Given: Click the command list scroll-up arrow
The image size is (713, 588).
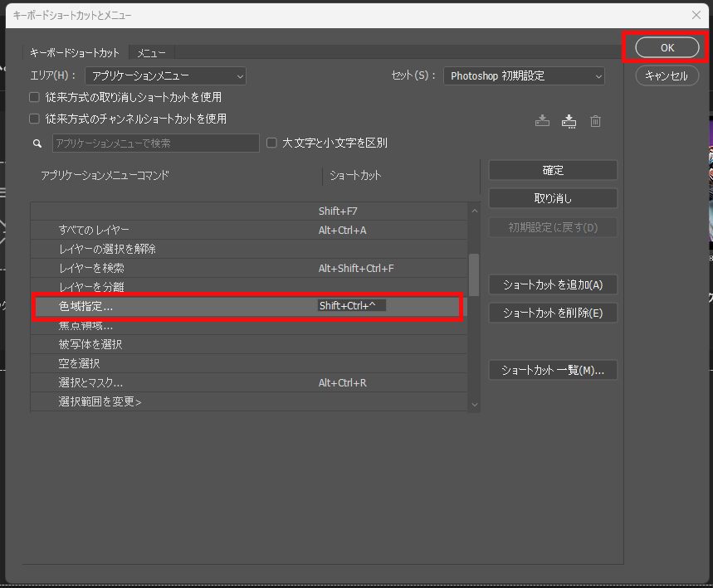Looking at the screenshot, I should pyautogui.click(x=474, y=211).
